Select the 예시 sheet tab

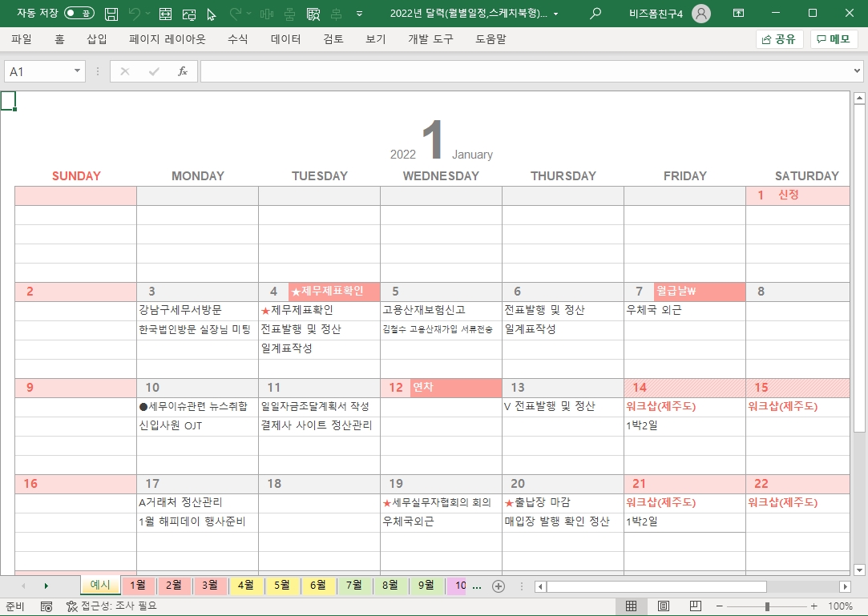100,585
